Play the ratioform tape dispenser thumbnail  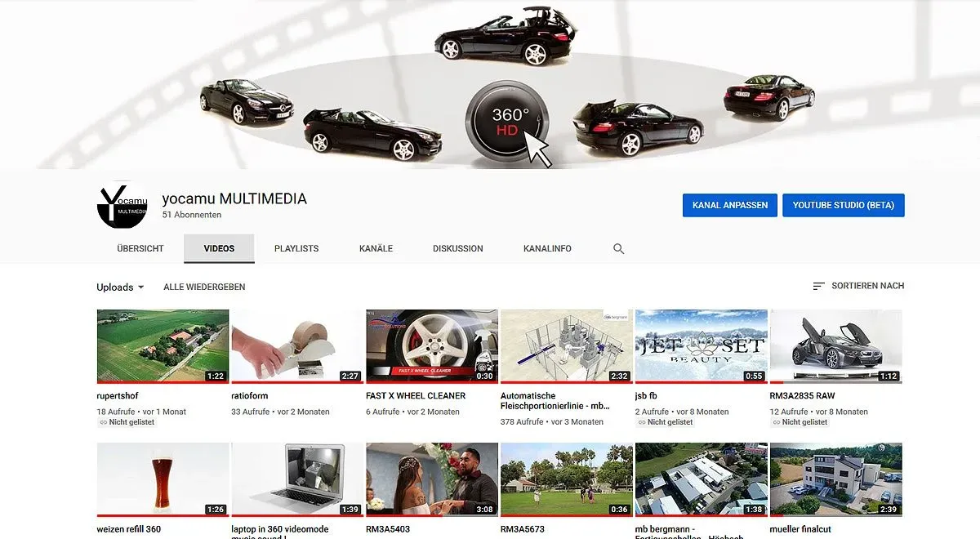297,346
